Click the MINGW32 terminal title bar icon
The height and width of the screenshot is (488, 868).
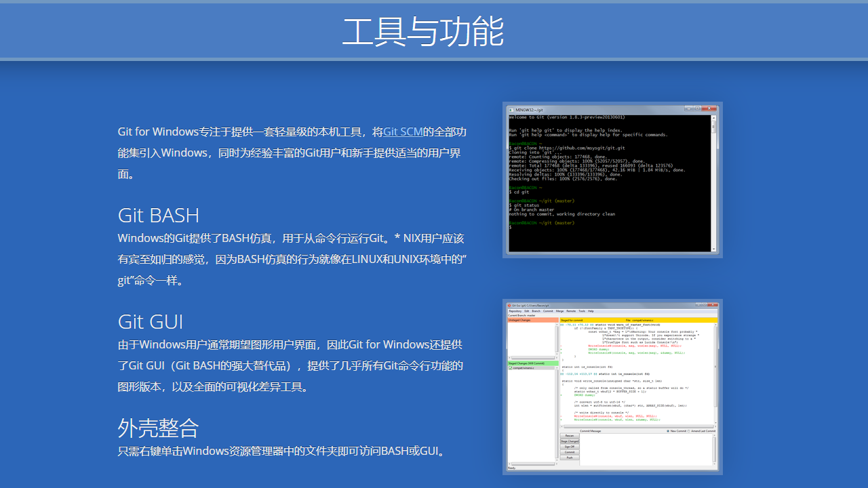tap(511, 110)
